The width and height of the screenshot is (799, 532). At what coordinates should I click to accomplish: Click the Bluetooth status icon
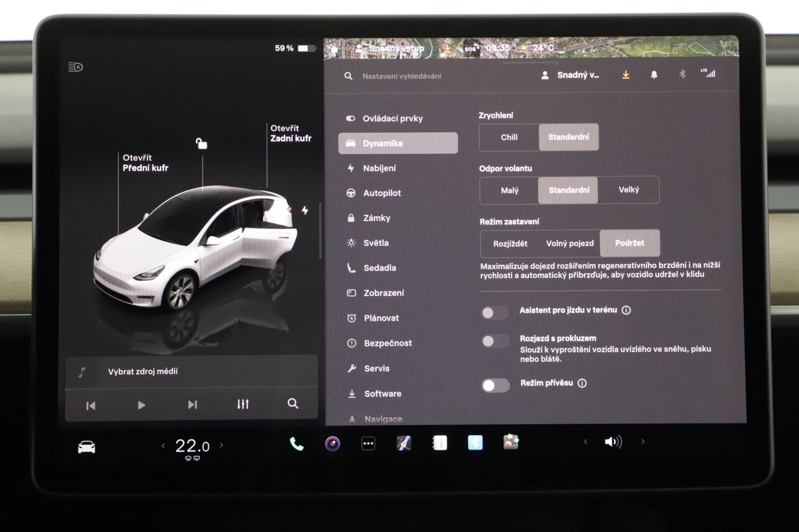click(682, 74)
